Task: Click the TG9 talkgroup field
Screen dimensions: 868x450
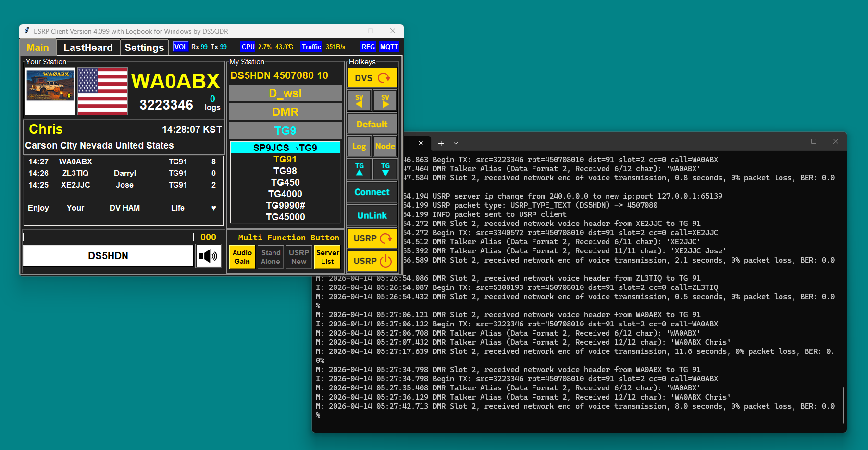Action: point(285,131)
